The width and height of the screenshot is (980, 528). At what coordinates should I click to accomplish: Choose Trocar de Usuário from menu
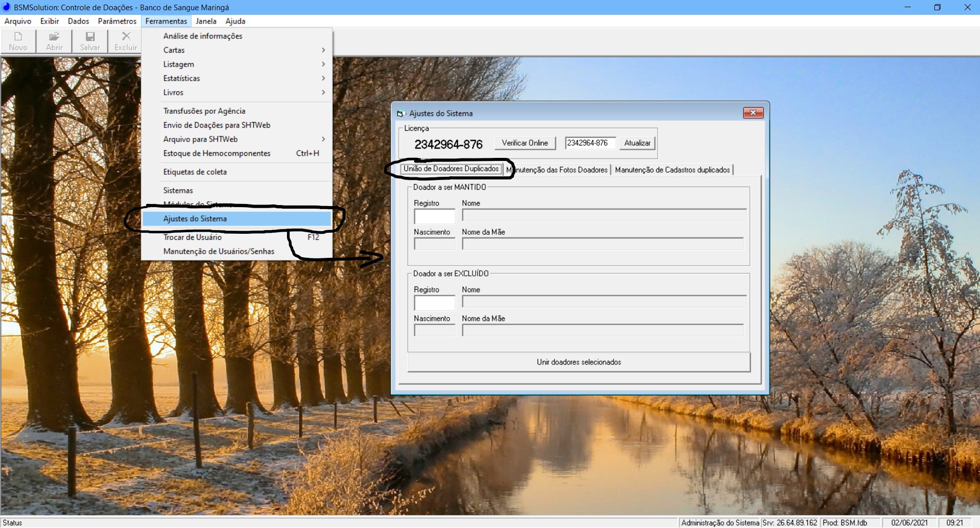pyautogui.click(x=192, y=237)
